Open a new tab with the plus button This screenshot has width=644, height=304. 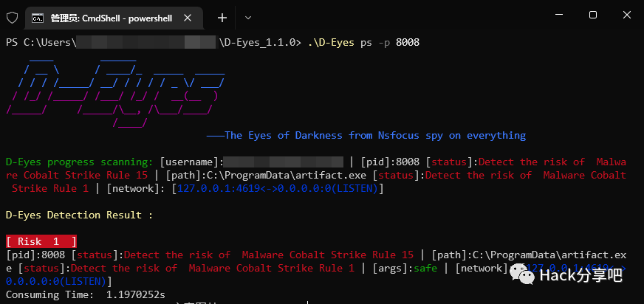tap(222, 18)
